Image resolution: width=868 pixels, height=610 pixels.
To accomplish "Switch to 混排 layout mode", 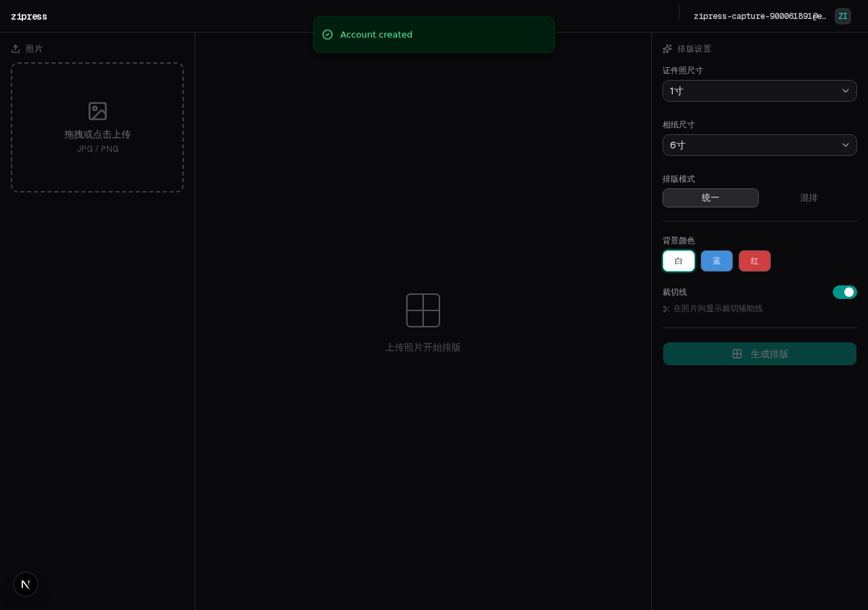I will click(x=808, y=198).
